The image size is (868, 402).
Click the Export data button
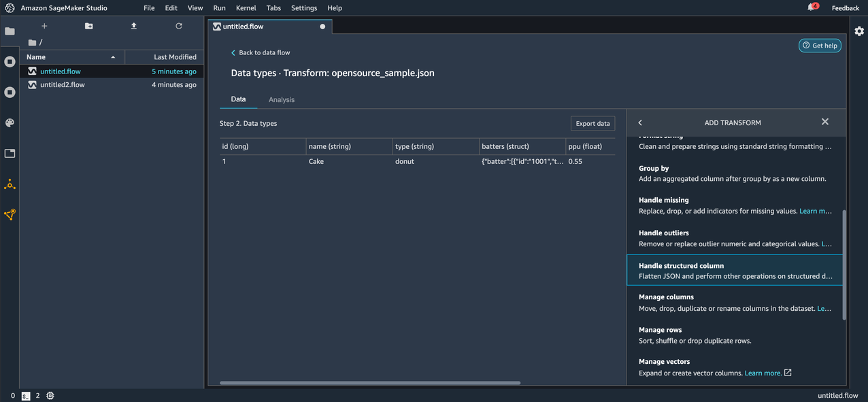pyautogui.click(x=592, y=123)
